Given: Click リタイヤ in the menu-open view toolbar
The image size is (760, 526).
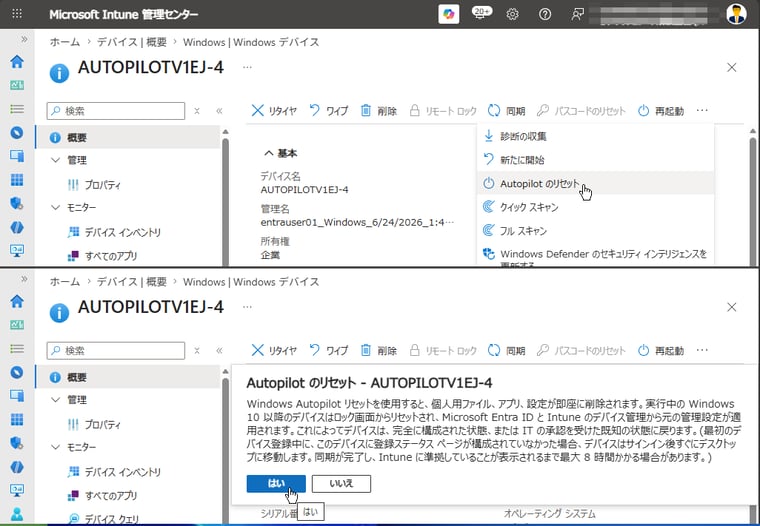Looking at the screenshot, I should (274, 111).
